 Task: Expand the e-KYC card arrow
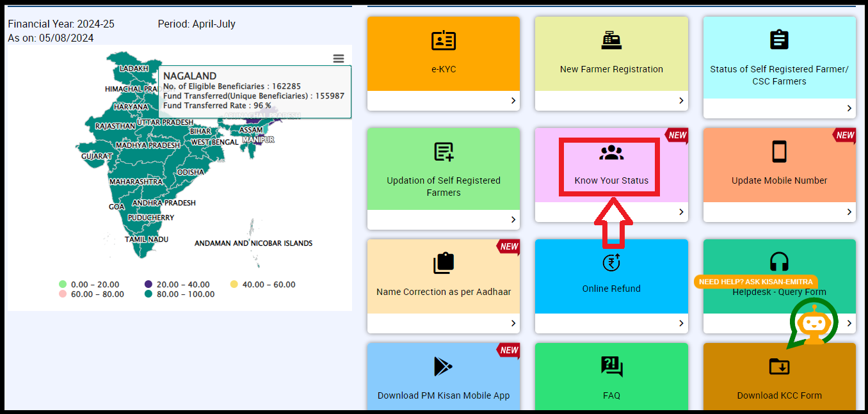click(513, 100)
